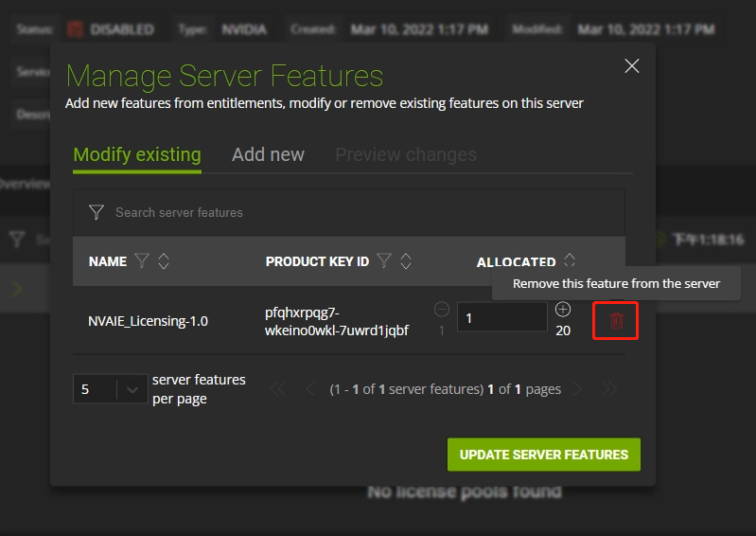Click the allocated quantity input box
Image resolution: width=756 pixels, height=536 pixels.
coord(501,318)
